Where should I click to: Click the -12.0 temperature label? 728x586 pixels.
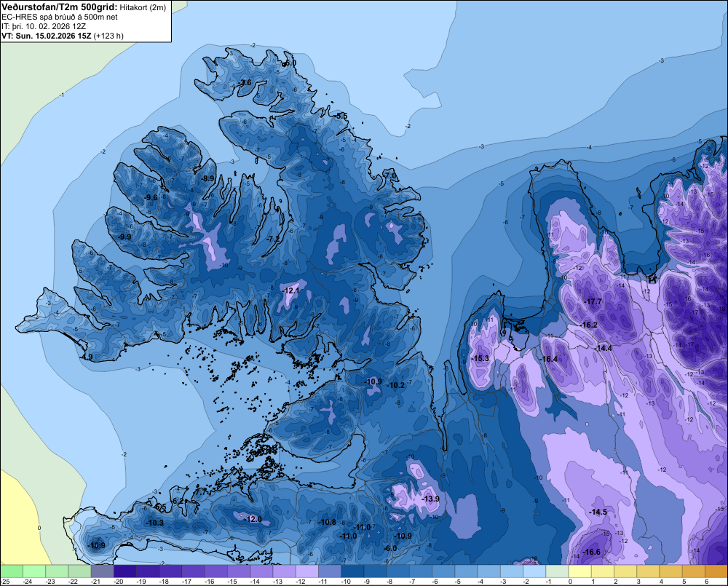click(x=253, y=519)
